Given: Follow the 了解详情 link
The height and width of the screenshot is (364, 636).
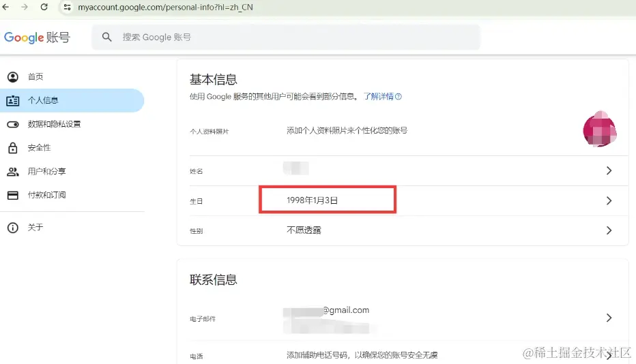Looking at the screenshot, I should [379, 97].
